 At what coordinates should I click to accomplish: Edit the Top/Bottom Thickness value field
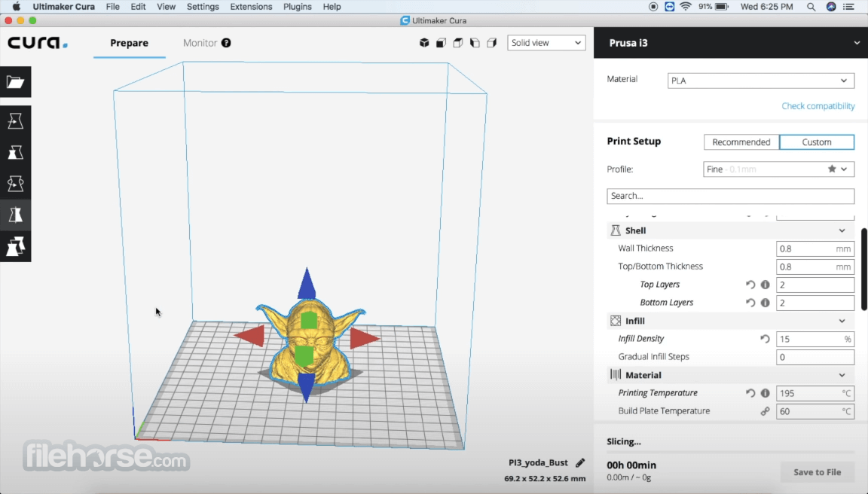[815, 267]
